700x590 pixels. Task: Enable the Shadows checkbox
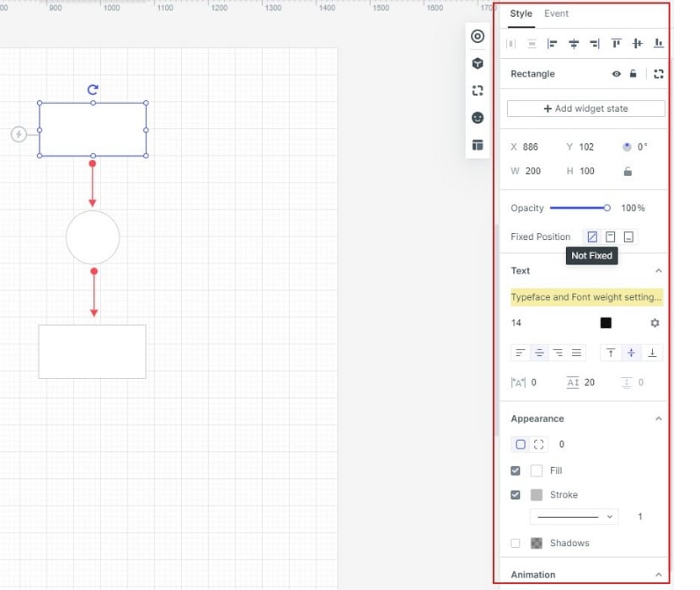[516, 543]
